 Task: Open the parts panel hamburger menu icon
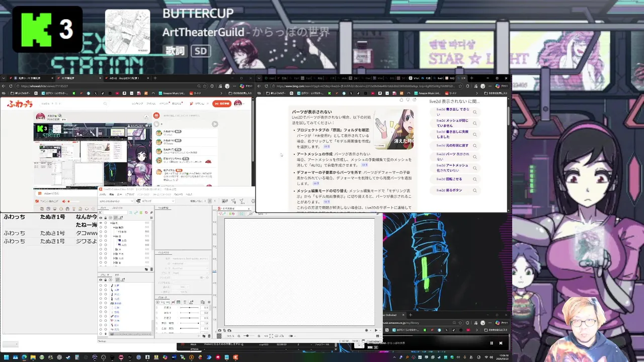[151, 218]
